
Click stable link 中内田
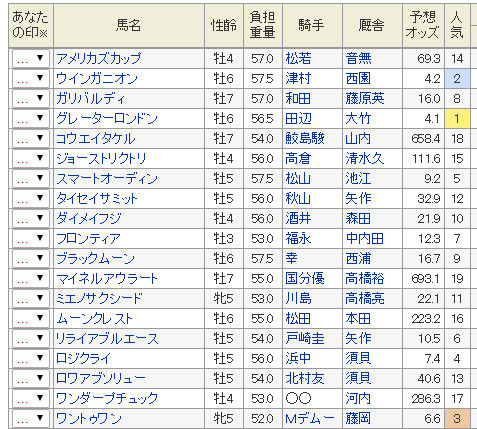pos(365,239)
